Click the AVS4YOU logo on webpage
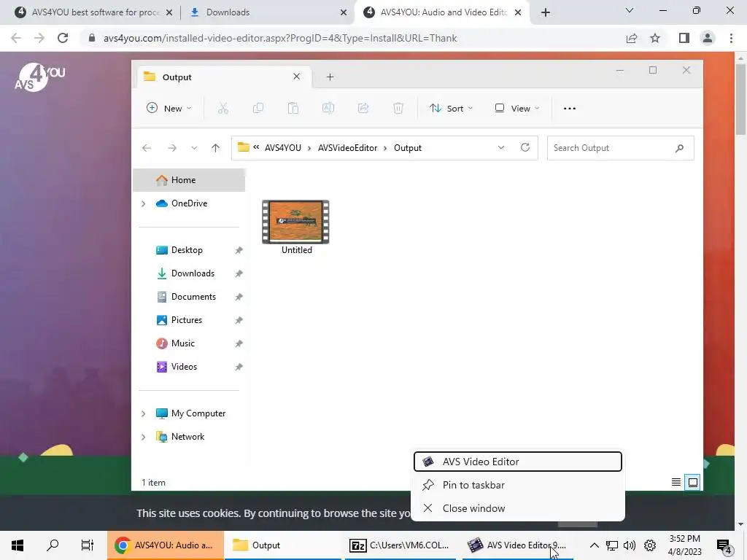 tap(39, 77)
